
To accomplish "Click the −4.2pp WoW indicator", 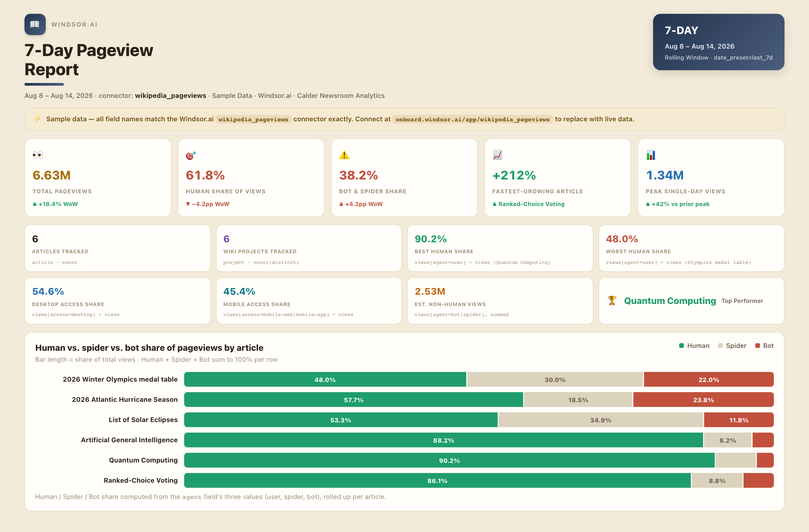I will [208, 204].
